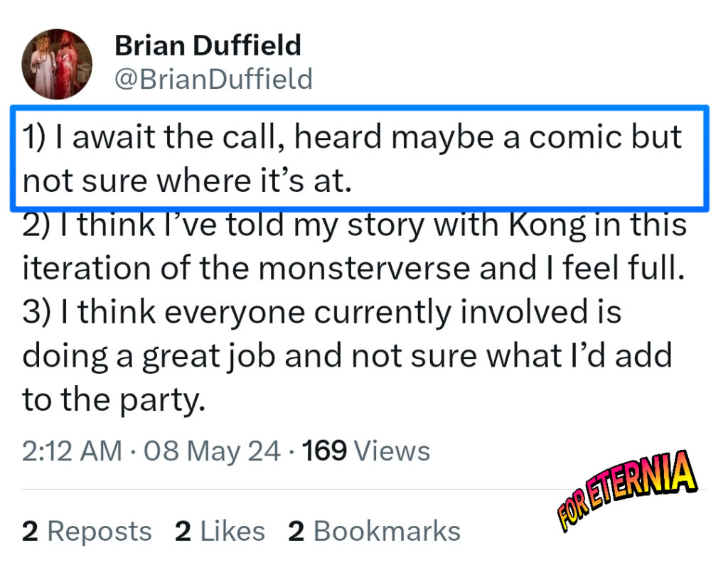Click the 08 May 24 date
728x565 pixels.
(x=212, y=451)
